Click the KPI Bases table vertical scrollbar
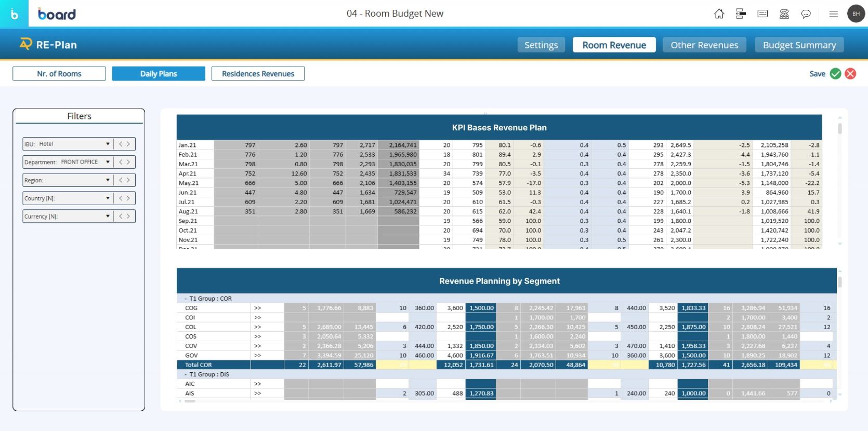This screenshot has width=868, height=431. click(839, 128)
